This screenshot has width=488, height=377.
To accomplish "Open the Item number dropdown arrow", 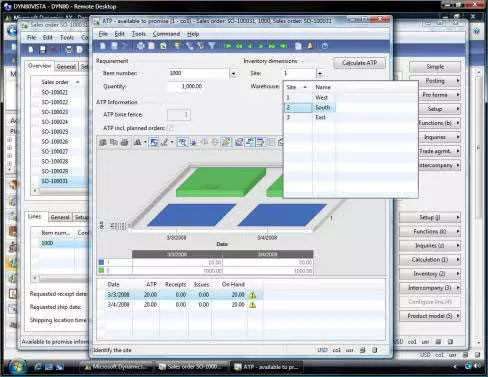I will [x=234, y=73].
